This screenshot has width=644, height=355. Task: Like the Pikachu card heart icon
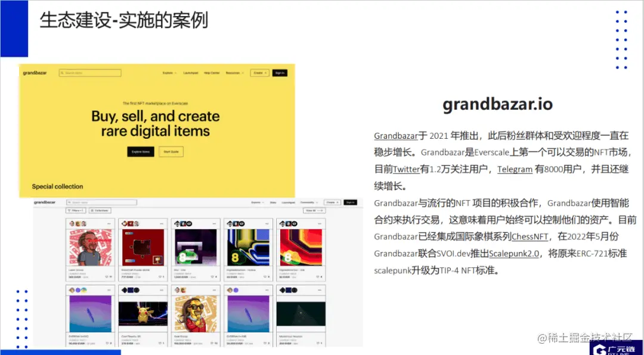161,343
